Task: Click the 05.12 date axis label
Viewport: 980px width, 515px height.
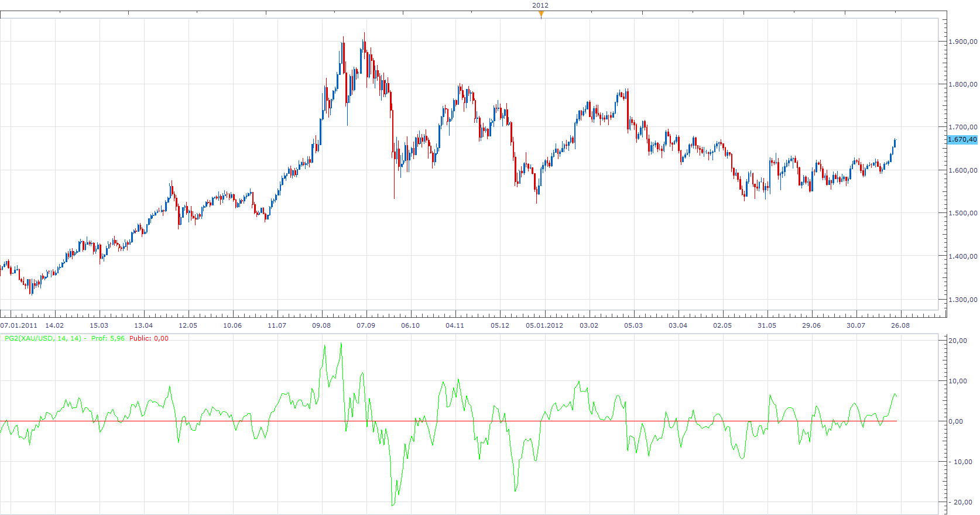Action: pyautogui.click(x=500, y=325)
